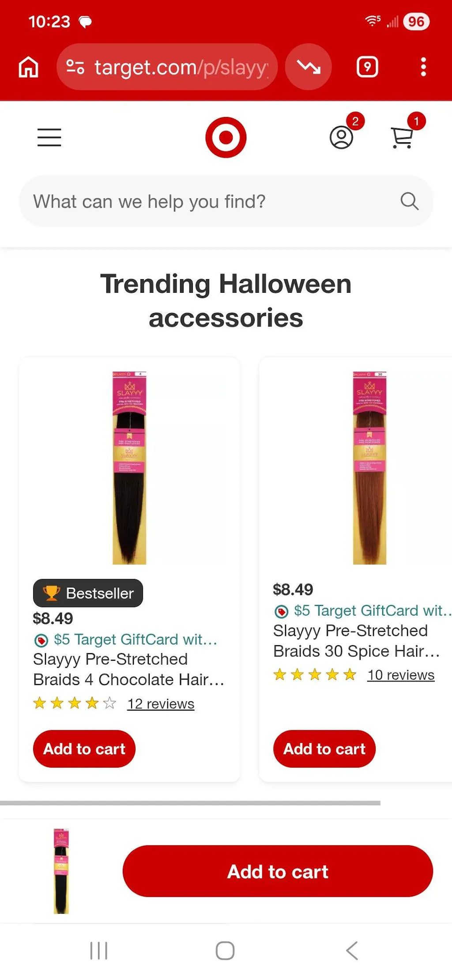452x980 pixels.
Task: Add Chocolate Hair braids to cart
Action: click(x=84, y=749)
